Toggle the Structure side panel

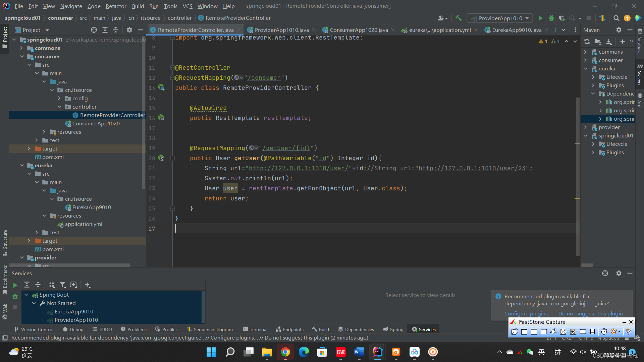click(5, 243)
